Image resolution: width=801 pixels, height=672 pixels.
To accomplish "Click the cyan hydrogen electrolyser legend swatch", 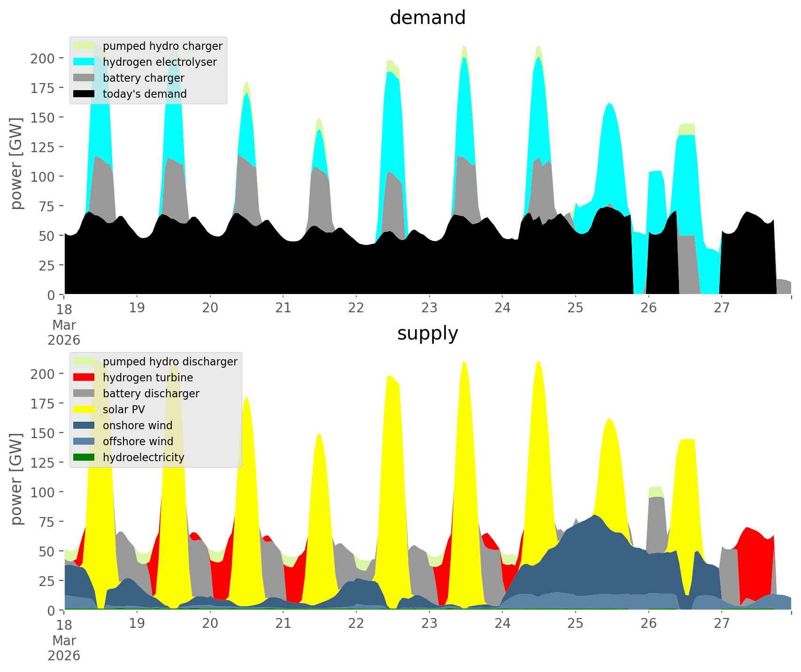I will tap(84, 62).
